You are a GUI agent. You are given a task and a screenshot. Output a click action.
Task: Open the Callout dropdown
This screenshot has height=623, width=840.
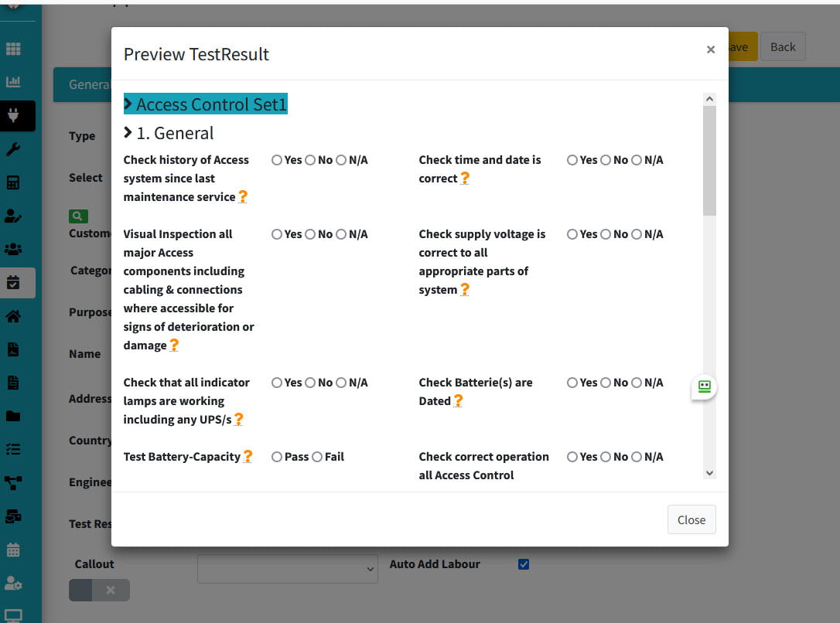(x=287, y=569)
